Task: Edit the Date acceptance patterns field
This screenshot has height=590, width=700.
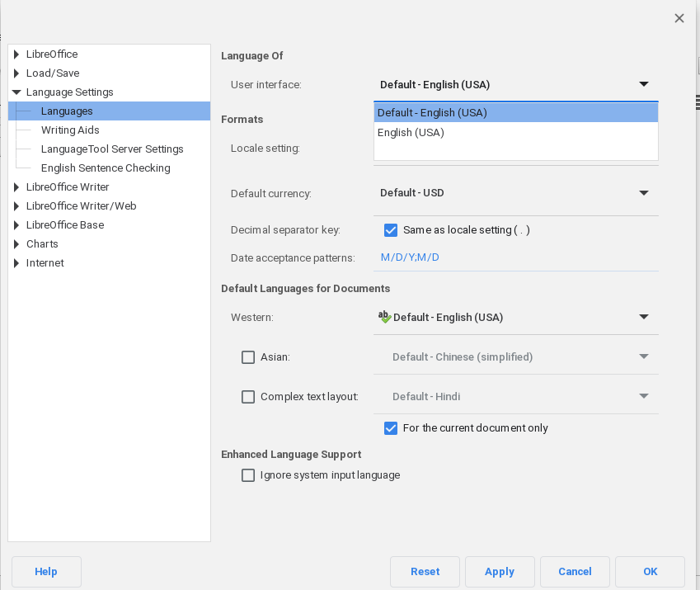Action: click(x=515, y=257)
